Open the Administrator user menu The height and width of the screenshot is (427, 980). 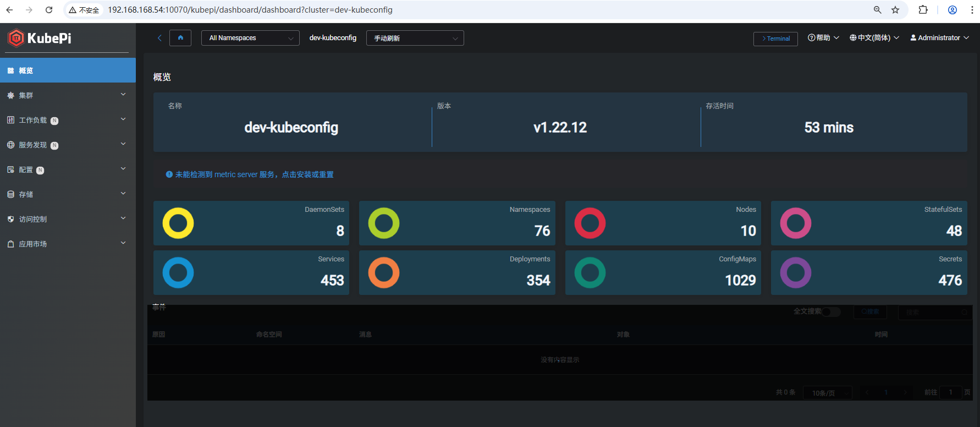(939, 38)
